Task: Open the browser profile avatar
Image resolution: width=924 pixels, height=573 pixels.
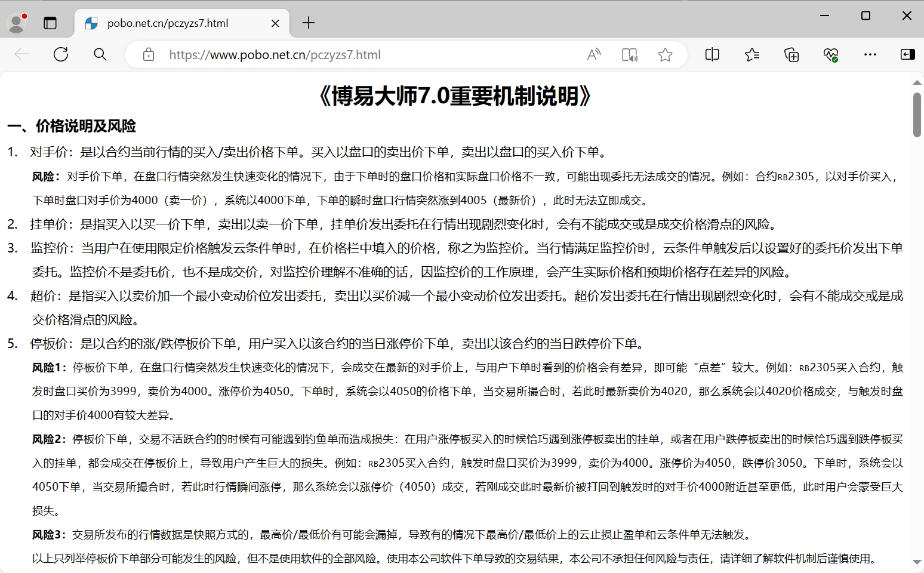Action: 17,23
